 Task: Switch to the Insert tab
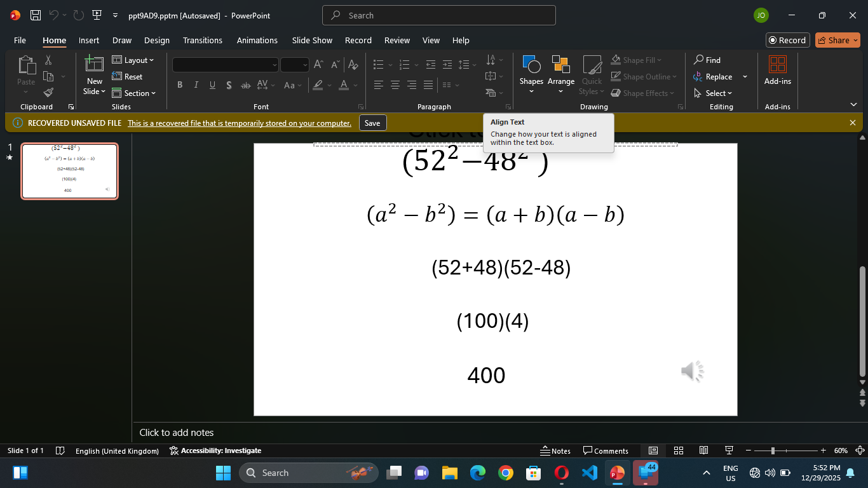click(x=89, y=40)
